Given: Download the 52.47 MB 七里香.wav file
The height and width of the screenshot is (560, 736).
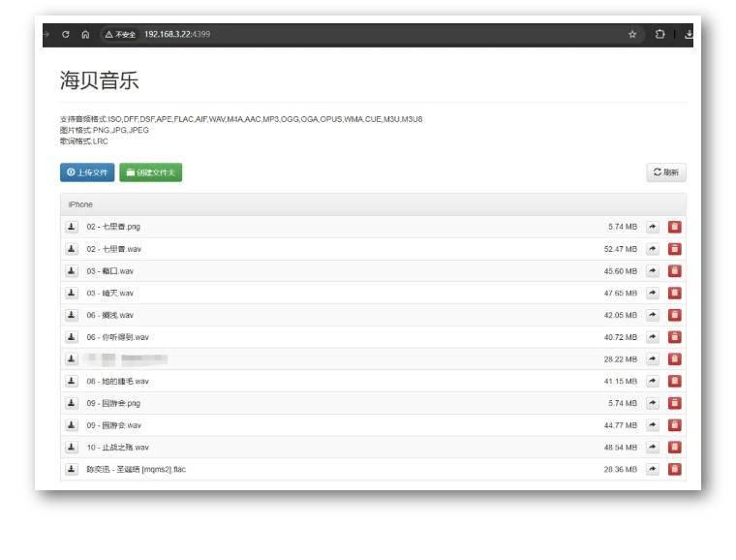Looking at the screenshot, I should coord(72,249).
